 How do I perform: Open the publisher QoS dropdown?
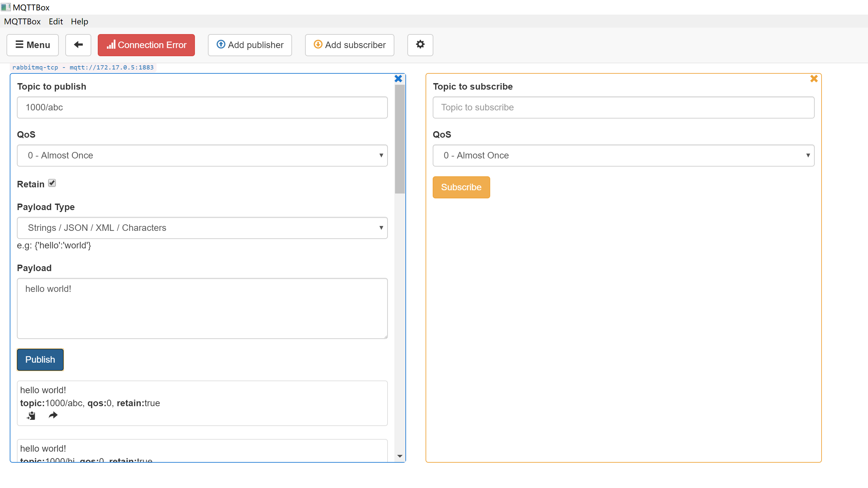(x=202, y=155)
